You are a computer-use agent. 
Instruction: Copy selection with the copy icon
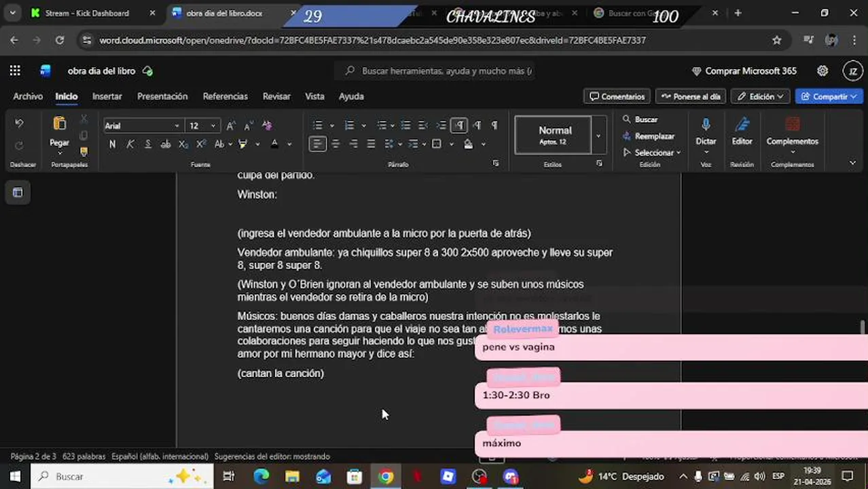click(x=84, y=136)
